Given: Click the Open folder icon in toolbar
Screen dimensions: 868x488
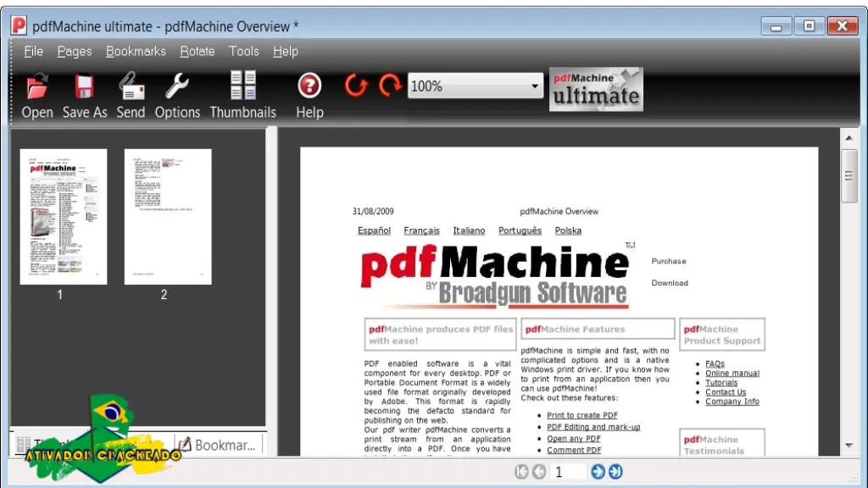Looking at the screenshot, I should (37, 87).
